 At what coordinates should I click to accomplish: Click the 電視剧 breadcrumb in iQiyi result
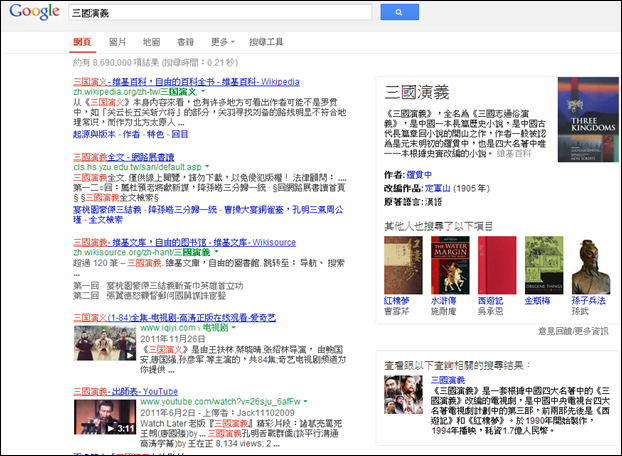(x=215, y=328)
